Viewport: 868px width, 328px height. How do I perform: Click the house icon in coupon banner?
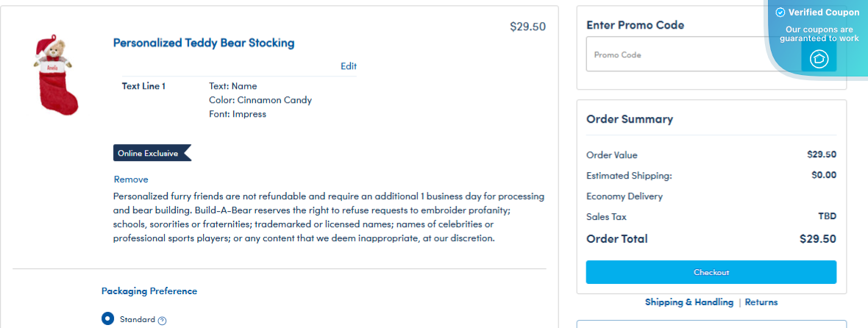pos(819,59)
